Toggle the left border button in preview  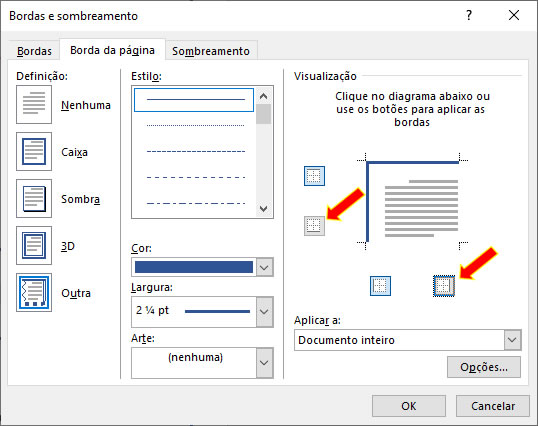click(x=380, y=286)
